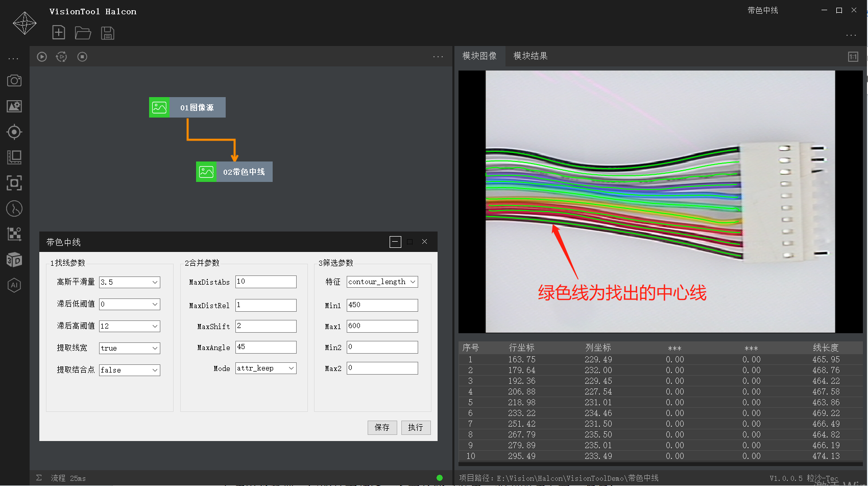Viewport: 868px width, 486px height.
Task: Click the new project icon
Action: click(59, 33)
